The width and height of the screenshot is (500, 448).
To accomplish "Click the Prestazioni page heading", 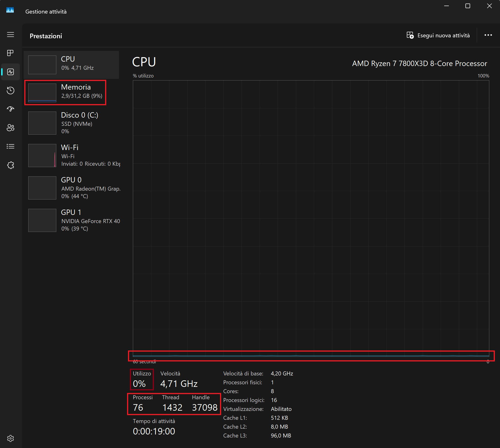I will 46,36.
